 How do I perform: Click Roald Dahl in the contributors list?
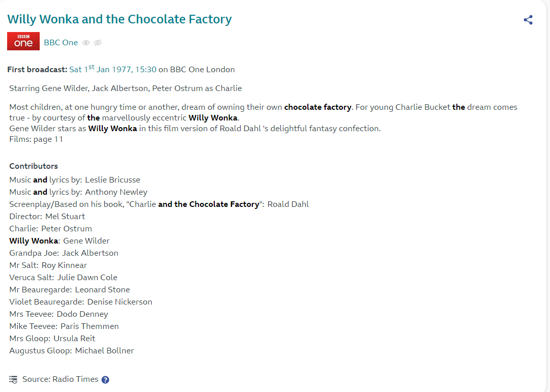pyautogui.click(x=288, y=204)
